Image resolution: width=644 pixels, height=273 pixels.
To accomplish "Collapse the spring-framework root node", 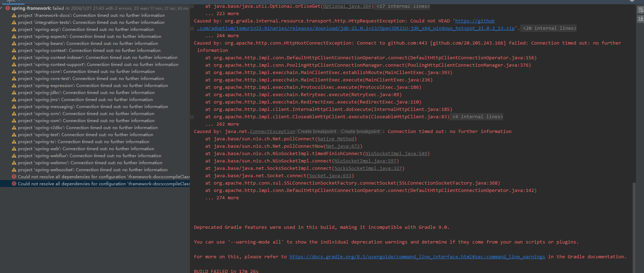I will point(1,8).
